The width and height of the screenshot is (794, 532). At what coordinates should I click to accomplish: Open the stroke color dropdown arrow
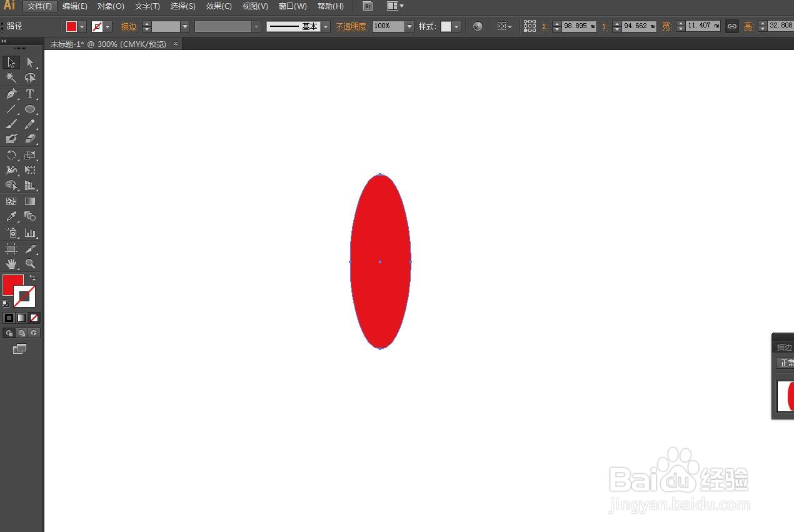click(x=108, y=26)
